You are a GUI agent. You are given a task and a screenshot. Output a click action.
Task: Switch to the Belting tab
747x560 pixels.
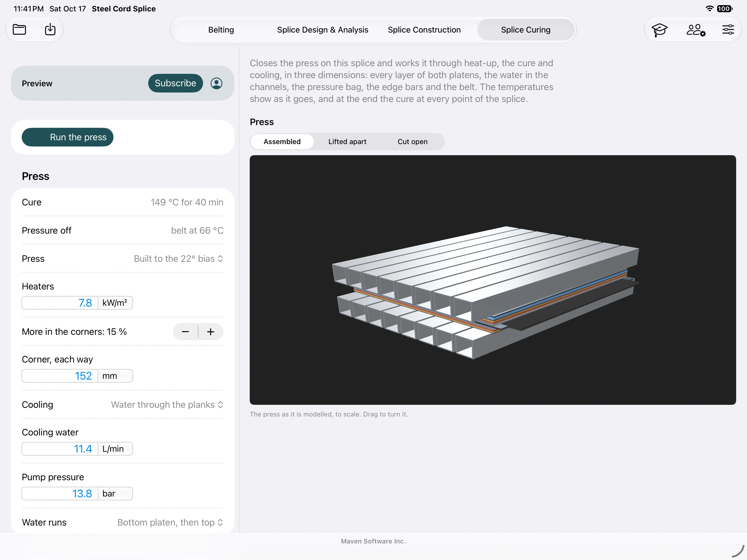point(221,30)
